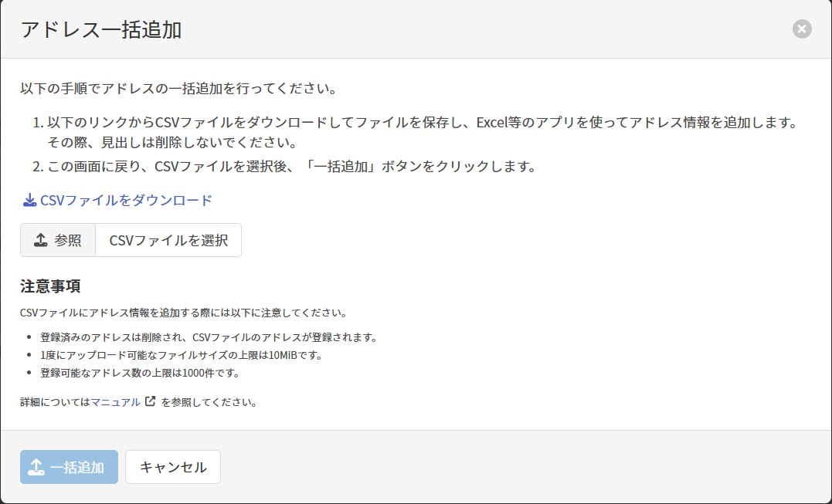Cancel with the キャンセル button
The height and width of the screenshot is (504, 832).
[173, 467]
